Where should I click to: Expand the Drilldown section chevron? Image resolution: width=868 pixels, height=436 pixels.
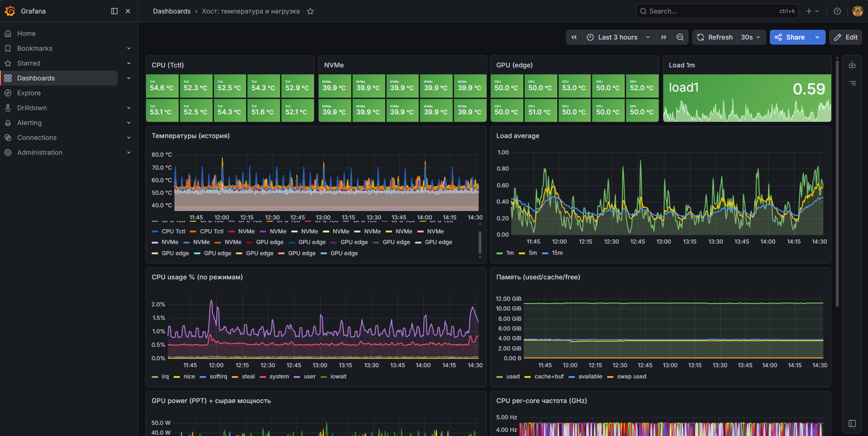(129, 108)
